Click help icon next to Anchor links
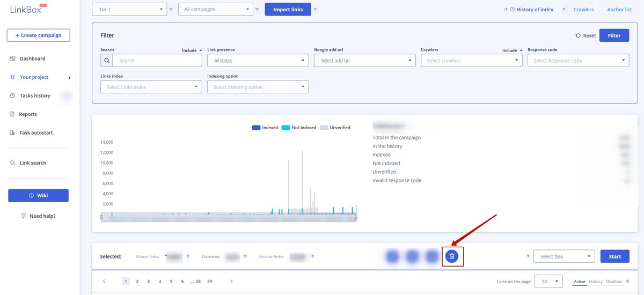Screen dimensions: 644x295 click(312, 256)
